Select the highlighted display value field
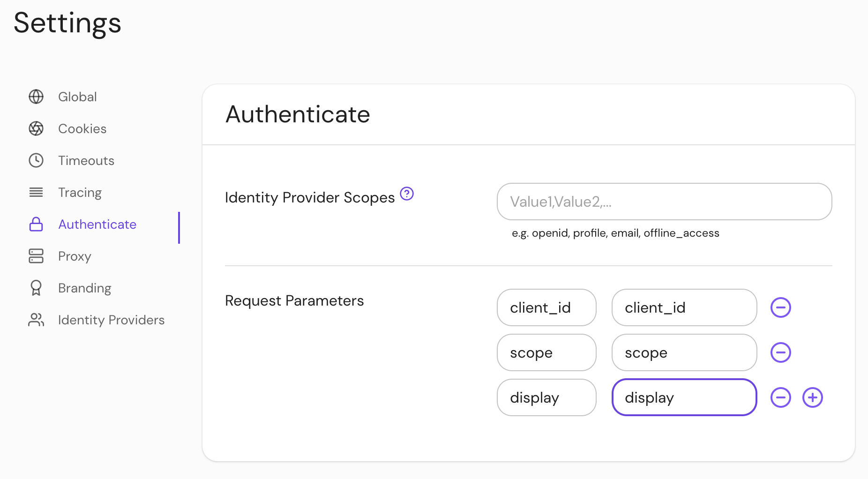This screenshot has width=868, height=479. coord(683,397)
